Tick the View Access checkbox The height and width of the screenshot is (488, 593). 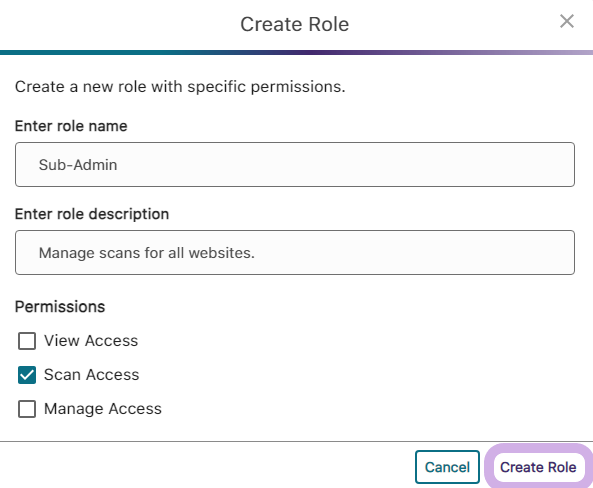coord(27,341)
